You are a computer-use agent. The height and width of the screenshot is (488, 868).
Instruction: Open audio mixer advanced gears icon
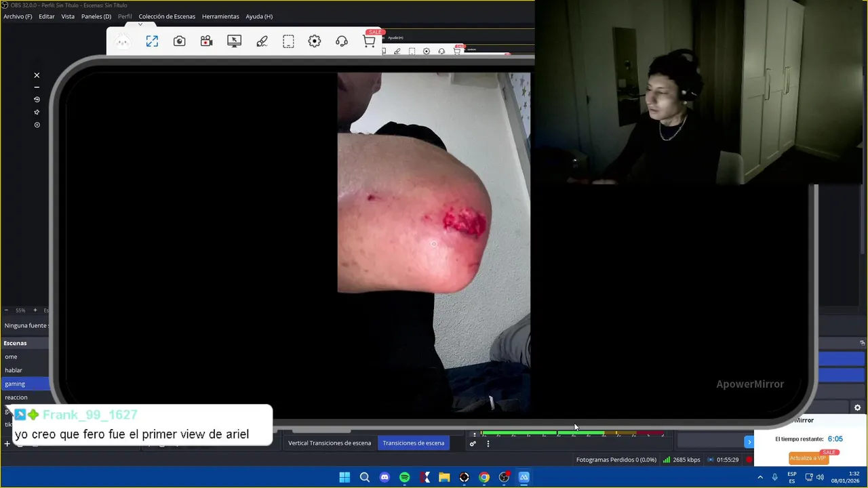(473, 444)
